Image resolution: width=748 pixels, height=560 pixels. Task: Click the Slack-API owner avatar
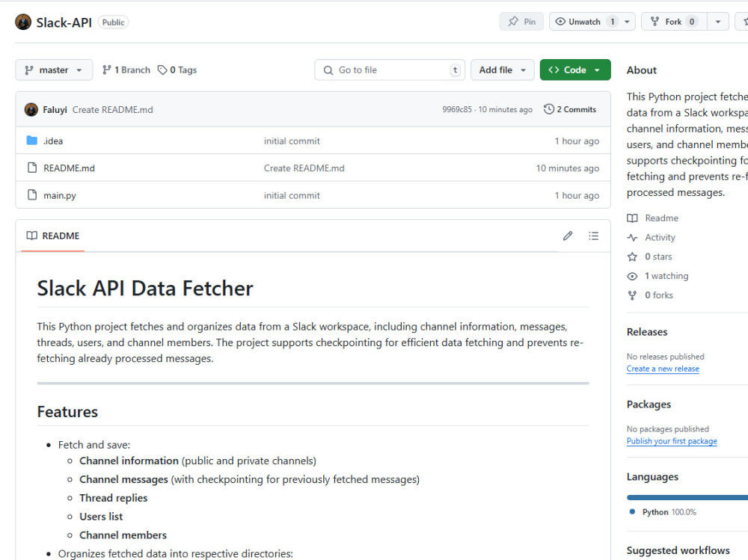[23, 22]
